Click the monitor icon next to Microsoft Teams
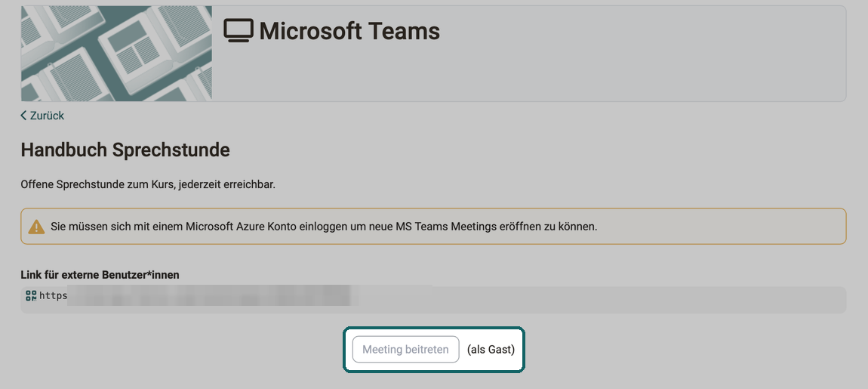The height and width of the screenshot is (389, 868). point(239,30)
